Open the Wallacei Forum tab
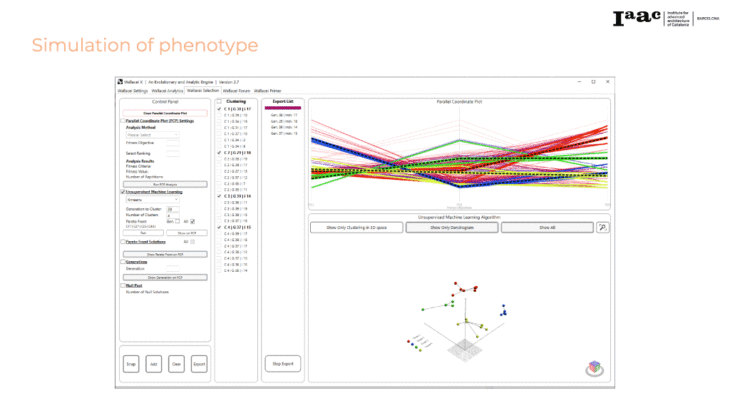This screenshot has height=411, width=730. point(237,90)
